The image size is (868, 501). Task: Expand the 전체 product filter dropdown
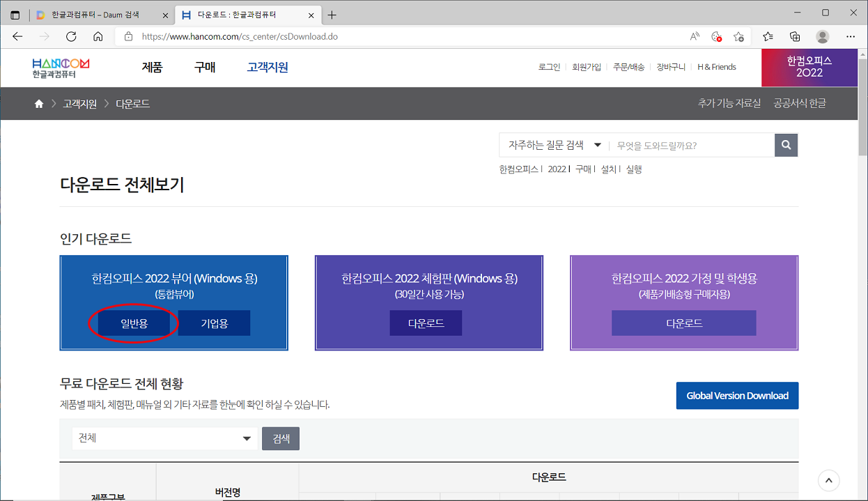coord(164,438)
